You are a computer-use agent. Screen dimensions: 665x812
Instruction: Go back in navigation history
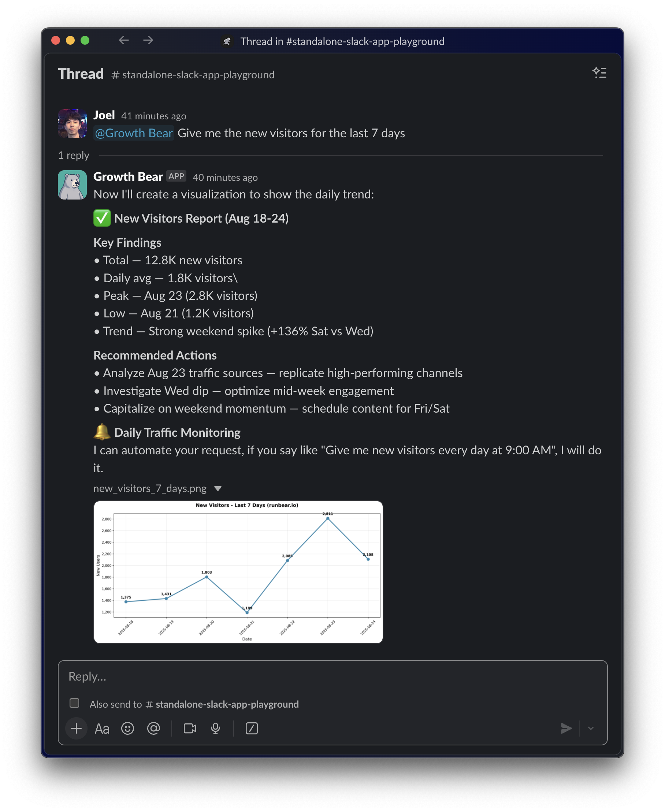pos(124,40)
